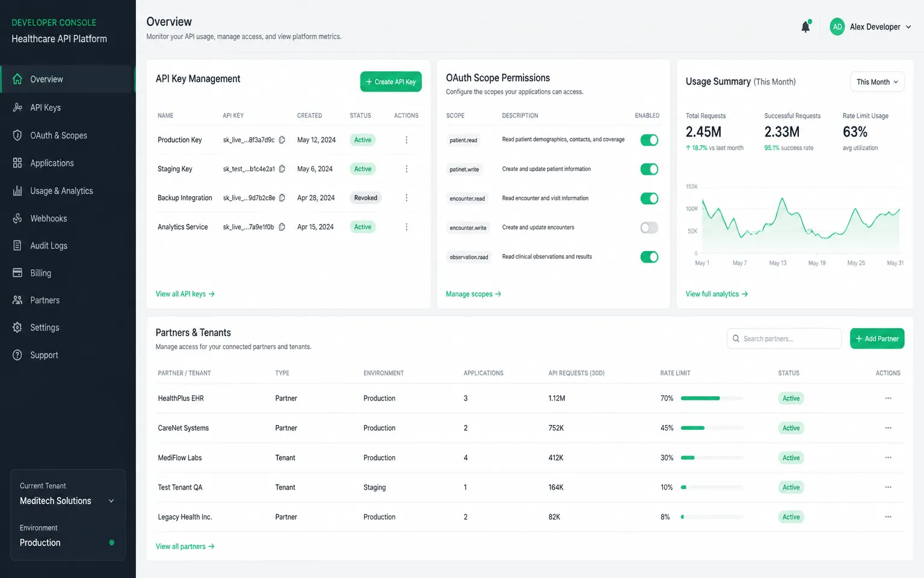Enable the encounter.write scope toggle
The height and width of the screenshot is (578, 924).
(x=649, y=228)
